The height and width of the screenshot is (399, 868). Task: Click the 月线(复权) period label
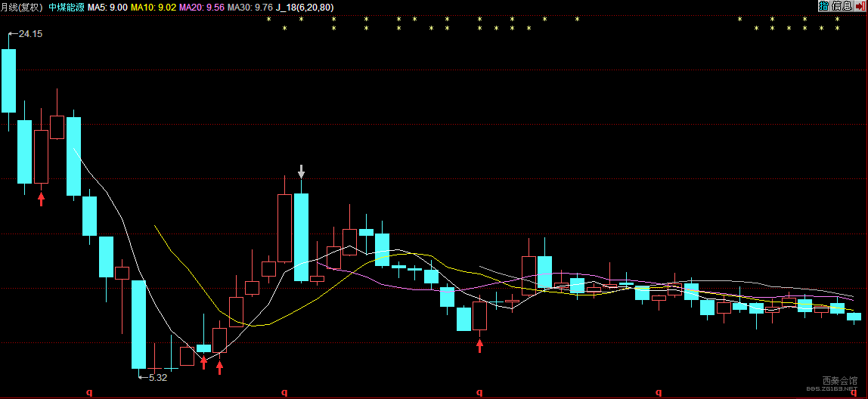click(x=22, y=8)
